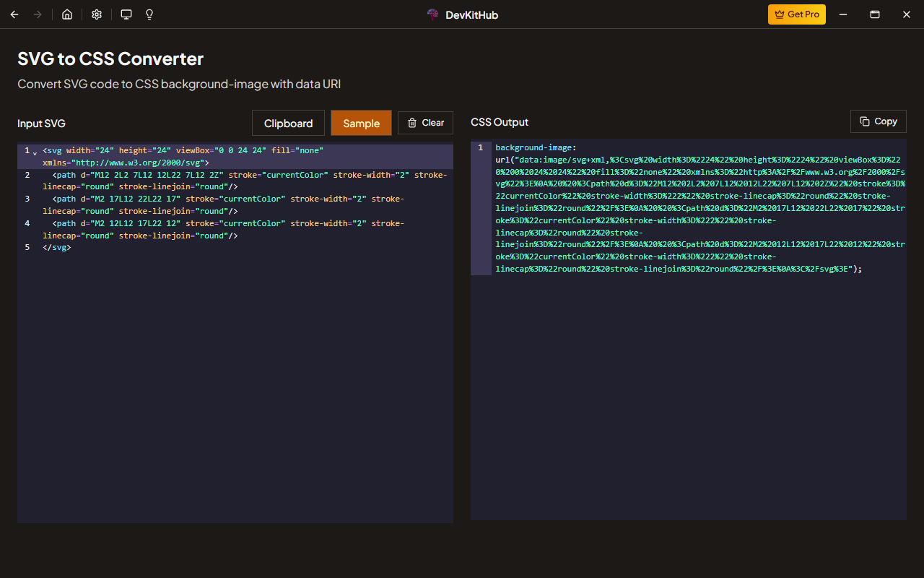
Task: Click the path "M12 2L2 7L12 12L22 7L12 2Z" text
Action: point(152,175)
